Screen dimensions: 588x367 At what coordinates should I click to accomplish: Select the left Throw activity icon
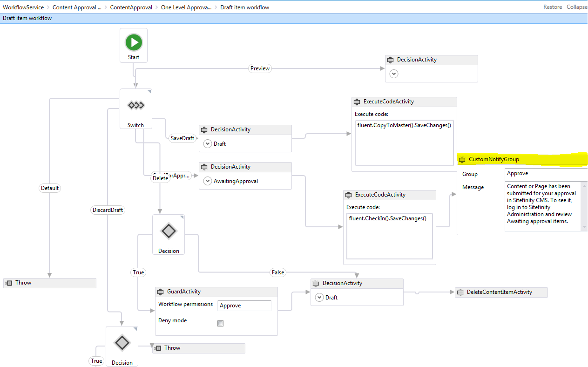(8, 283)
